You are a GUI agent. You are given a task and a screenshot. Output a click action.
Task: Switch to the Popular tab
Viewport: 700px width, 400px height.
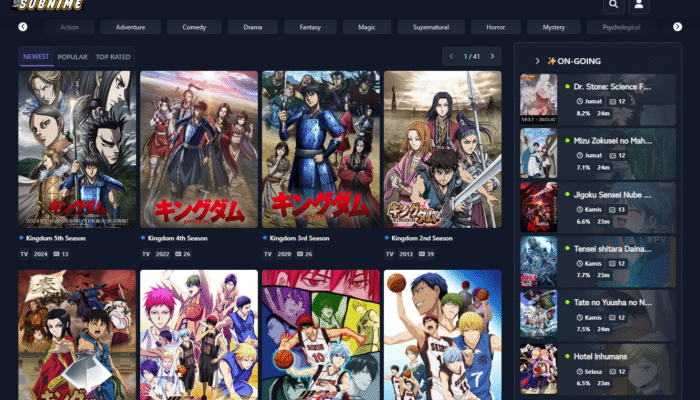pyautogui.click(x=72, y=57)
